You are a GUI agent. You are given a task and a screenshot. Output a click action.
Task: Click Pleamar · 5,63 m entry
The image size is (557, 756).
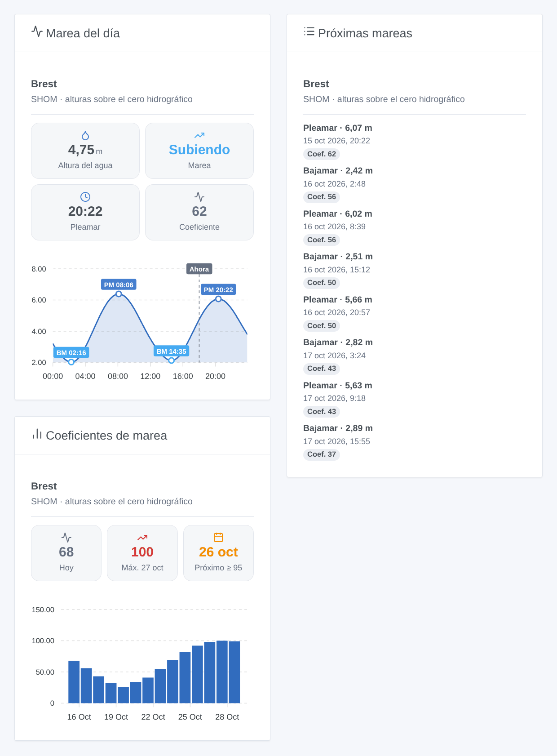click(x=338, y=386)
